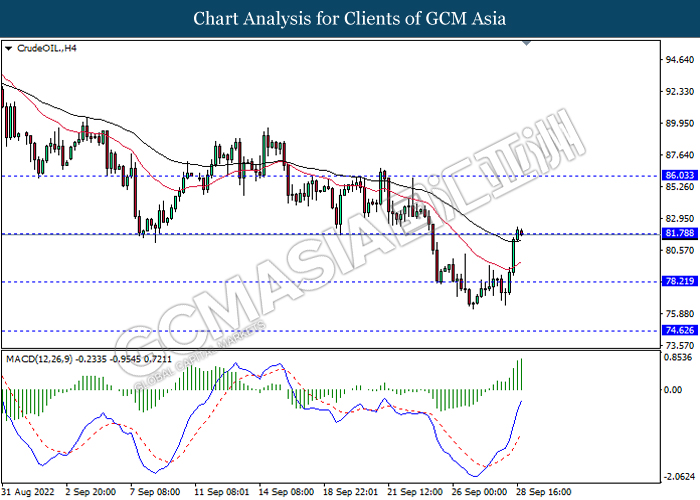Click the 81.788 price level label
This screenshot has width=700, height=500.
pos(679,233)
